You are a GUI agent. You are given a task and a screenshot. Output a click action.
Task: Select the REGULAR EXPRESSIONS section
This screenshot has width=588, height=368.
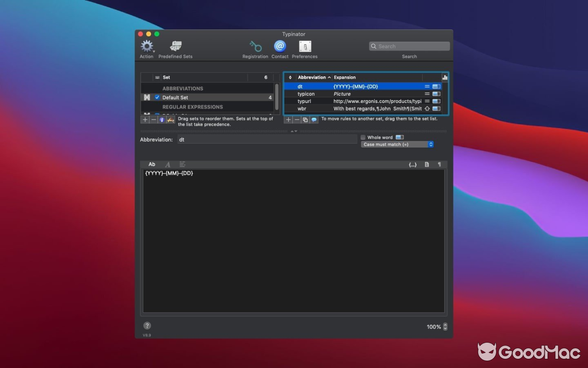click(x=192, y=107)
